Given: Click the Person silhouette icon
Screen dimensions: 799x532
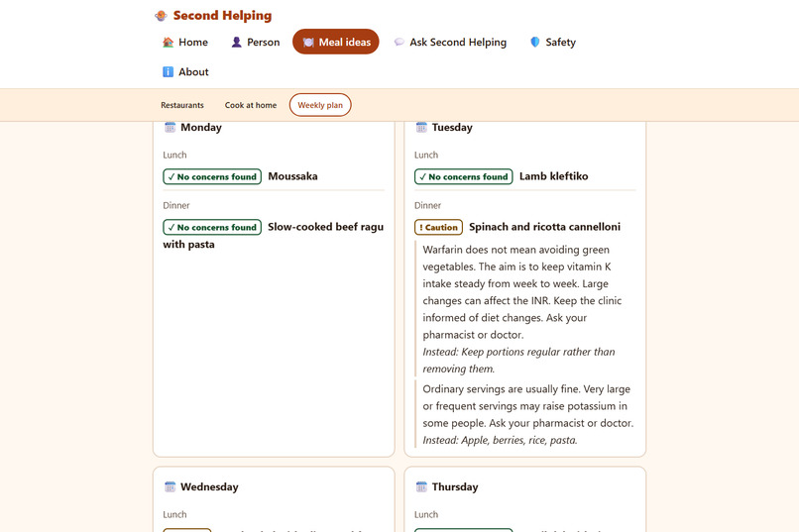Looking at the screenshot, I should tap(237, 43).
